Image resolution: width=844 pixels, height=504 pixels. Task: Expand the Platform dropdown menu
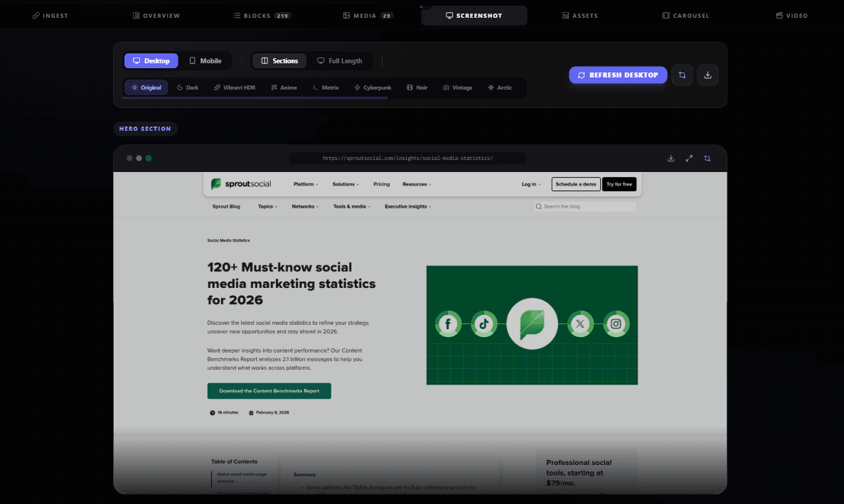pos(306,184)
